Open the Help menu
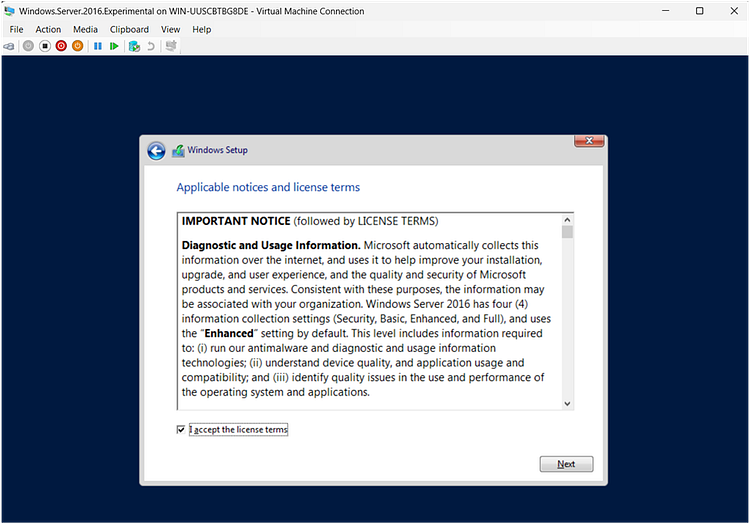This screenshot has width=750, height=524. coord(202,29)
